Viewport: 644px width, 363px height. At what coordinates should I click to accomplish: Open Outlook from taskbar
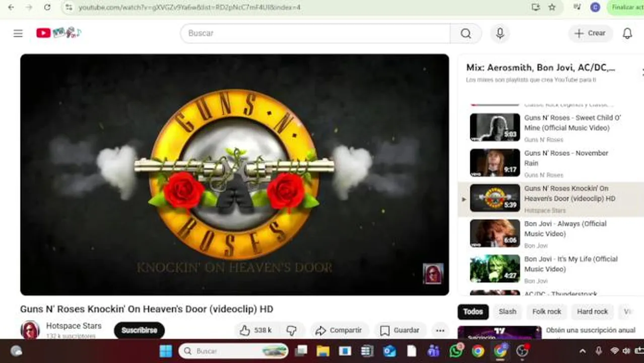[x=389, y=351]
